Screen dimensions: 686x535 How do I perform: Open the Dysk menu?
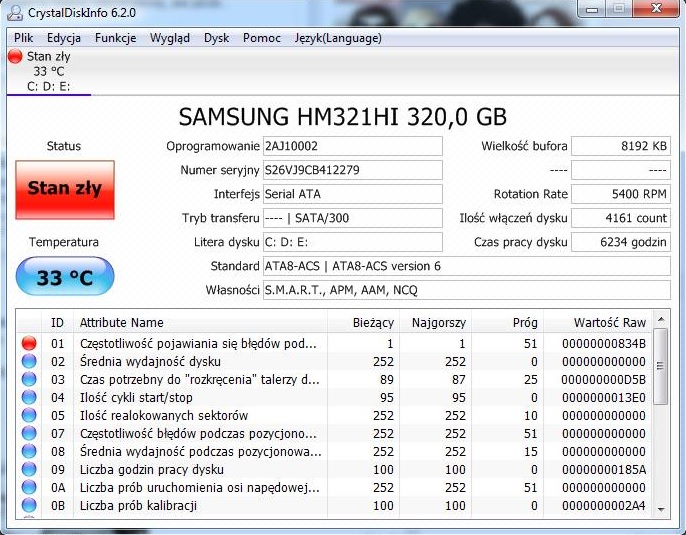(217, 38)
